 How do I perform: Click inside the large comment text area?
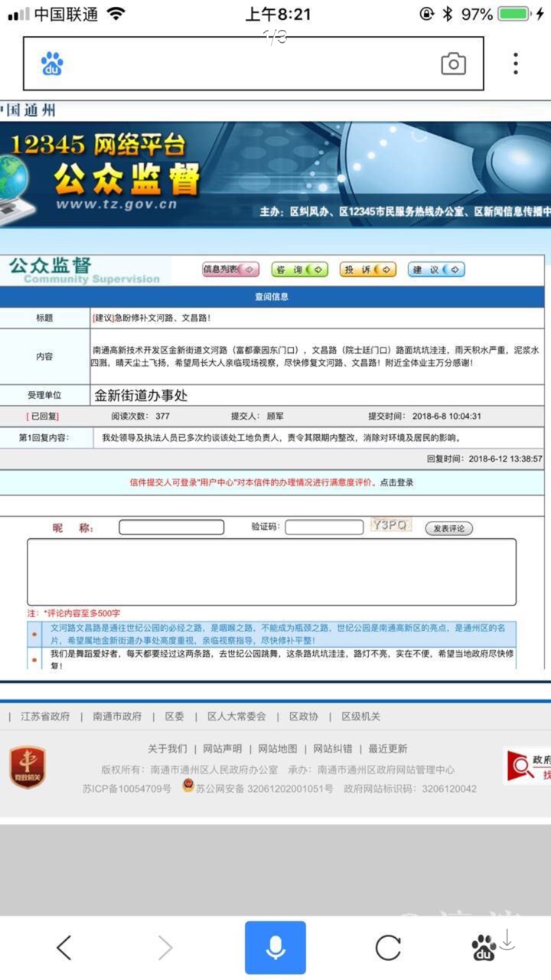[272, 572]
